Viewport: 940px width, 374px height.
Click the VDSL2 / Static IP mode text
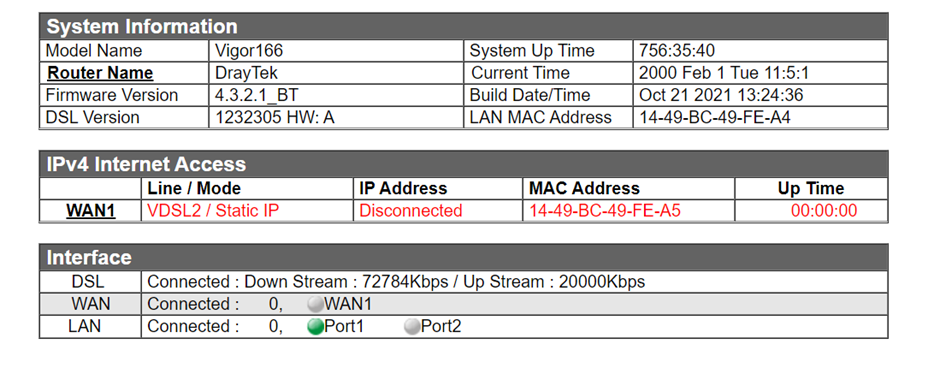coord(213,211)
